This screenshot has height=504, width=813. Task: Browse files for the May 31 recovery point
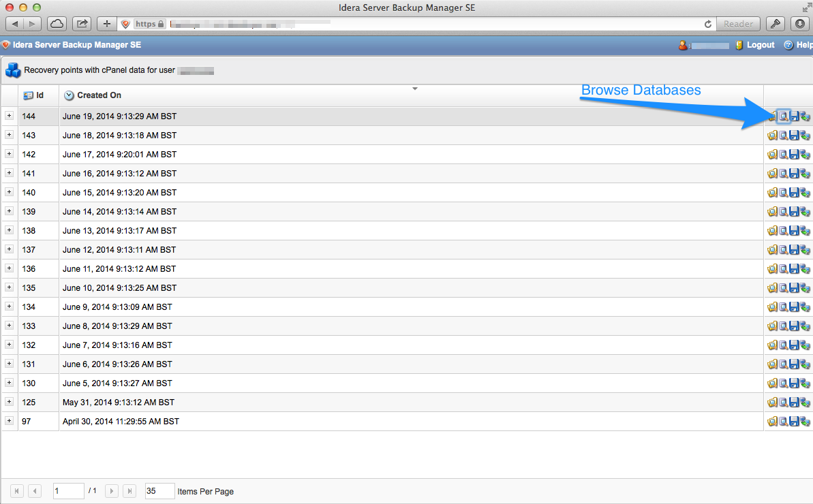pyautogui.click(x=773, y=403)
